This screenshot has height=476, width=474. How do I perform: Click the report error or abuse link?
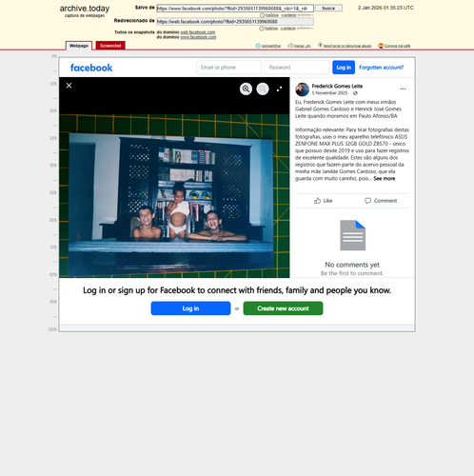345,46
